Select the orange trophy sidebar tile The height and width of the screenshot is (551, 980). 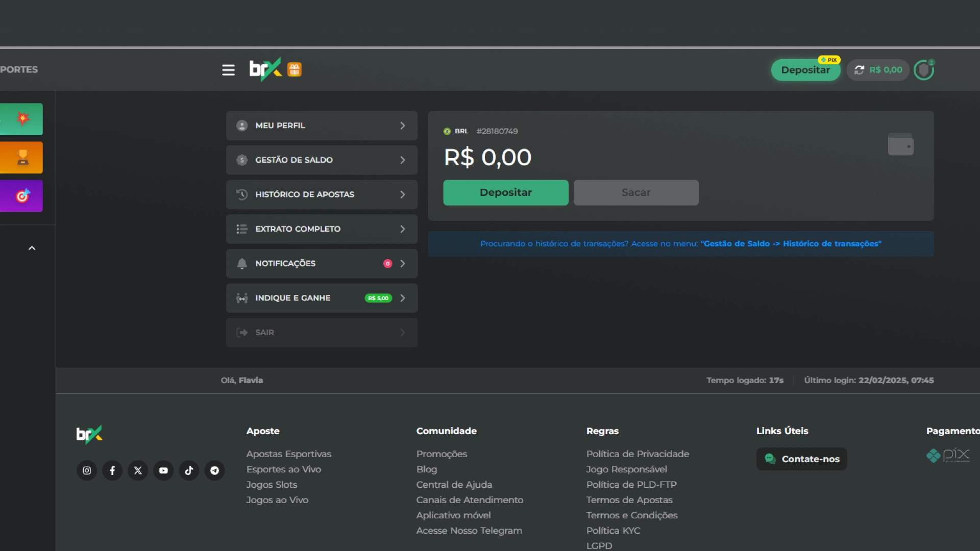click(x=21, y=158)
